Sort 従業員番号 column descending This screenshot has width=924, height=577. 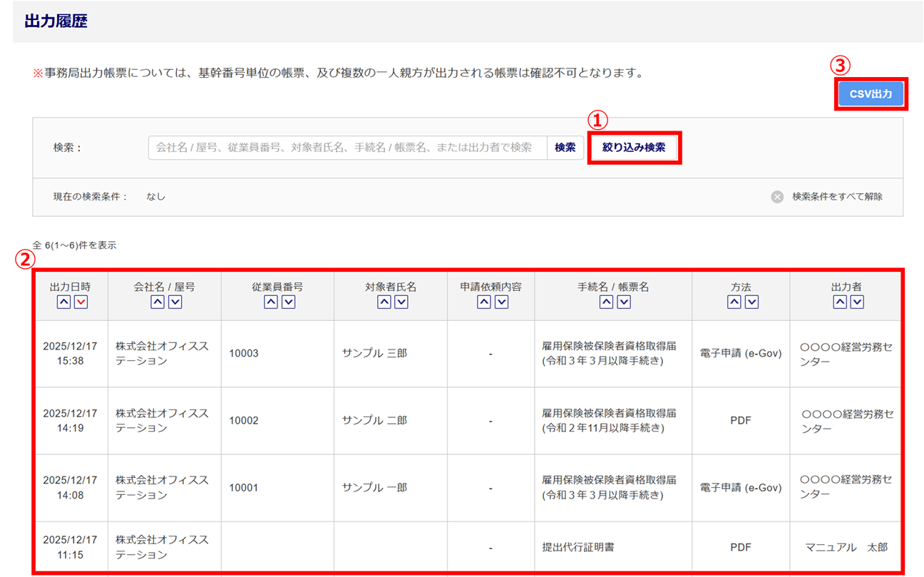(x=289, y=302)
